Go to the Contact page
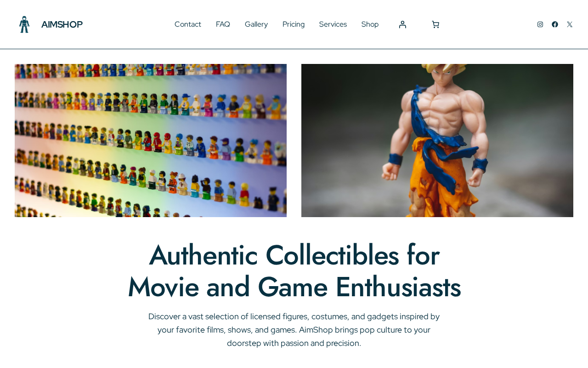The width and height of the screenshot is (588, 368). [188, 24]
